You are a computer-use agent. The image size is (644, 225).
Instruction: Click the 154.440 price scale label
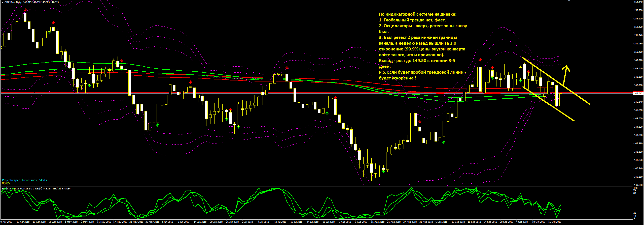[638, 2]
